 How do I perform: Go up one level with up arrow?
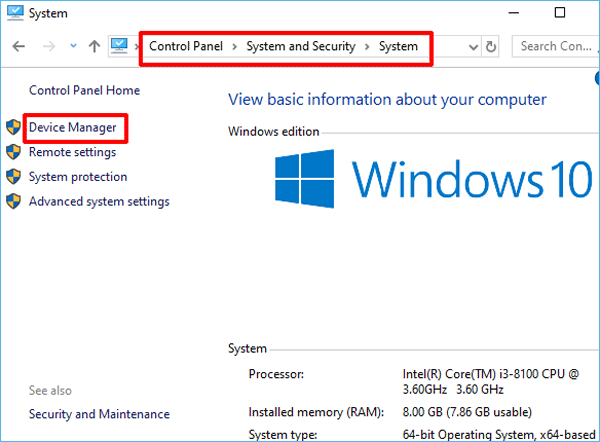click(x=94, y=46)
